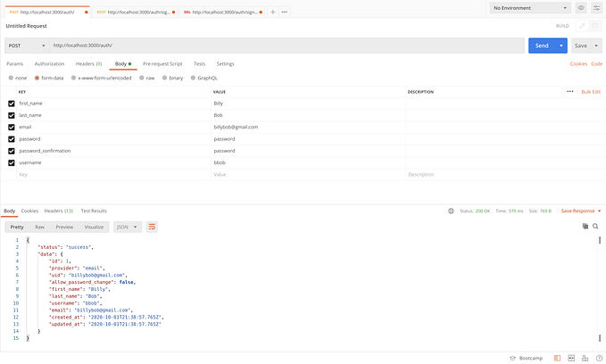The height and width of the screenshot is (364, 606).
Task: Uncheck the first_name form-data row
Action: tap(12, 103)
